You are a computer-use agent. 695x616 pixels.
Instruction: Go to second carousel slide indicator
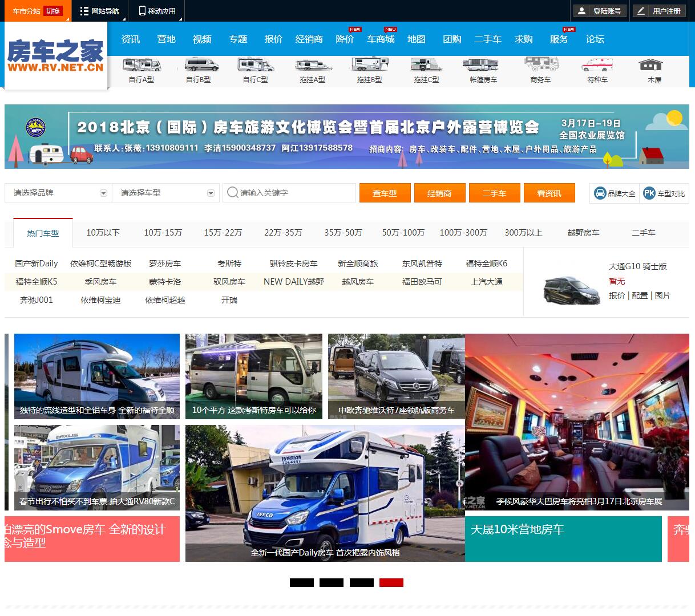point(332,582)
